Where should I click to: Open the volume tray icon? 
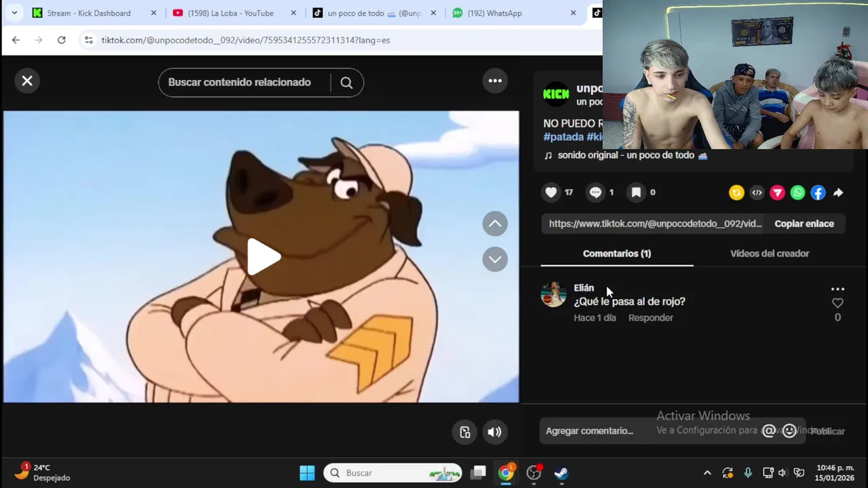coord(783,473)
